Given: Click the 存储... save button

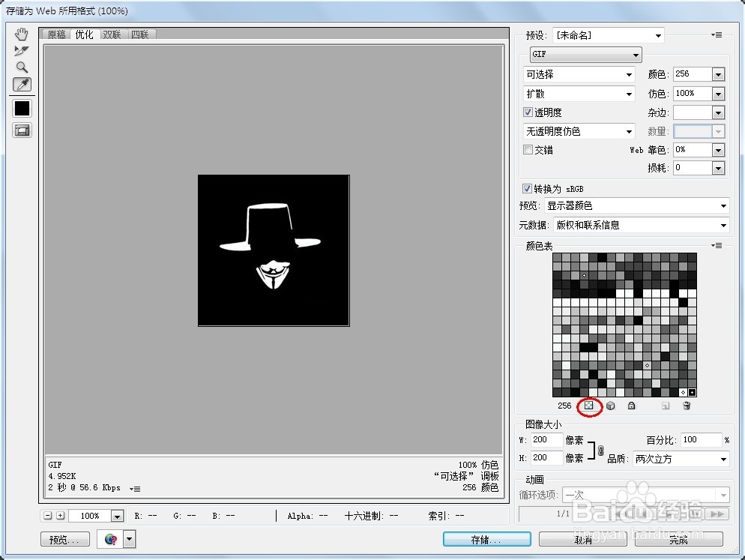Looking at the screenshot, I should click(487, 540).
